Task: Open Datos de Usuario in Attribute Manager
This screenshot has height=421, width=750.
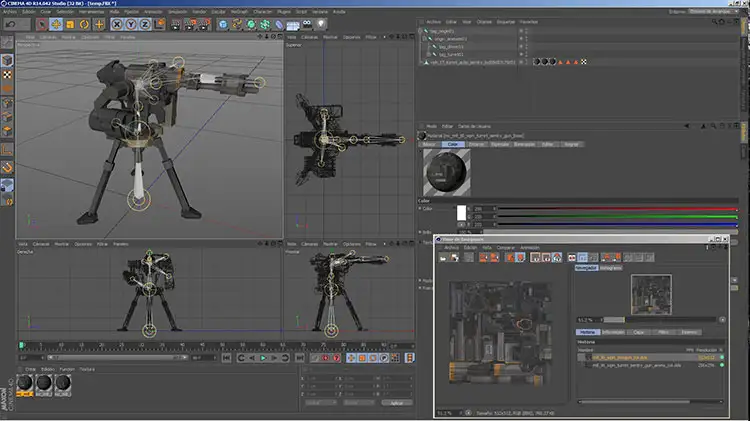Action: [474, 126]
